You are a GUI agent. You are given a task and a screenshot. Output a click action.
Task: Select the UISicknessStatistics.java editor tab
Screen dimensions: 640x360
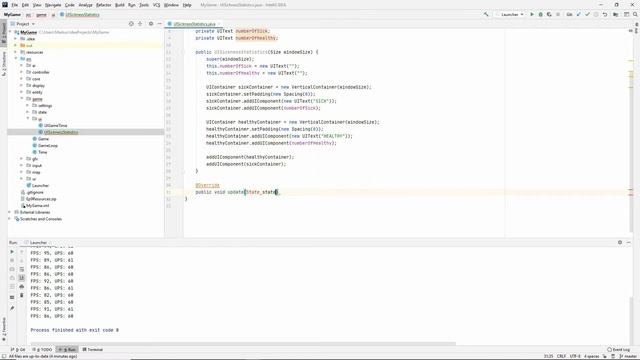click(x=194, y=24)
